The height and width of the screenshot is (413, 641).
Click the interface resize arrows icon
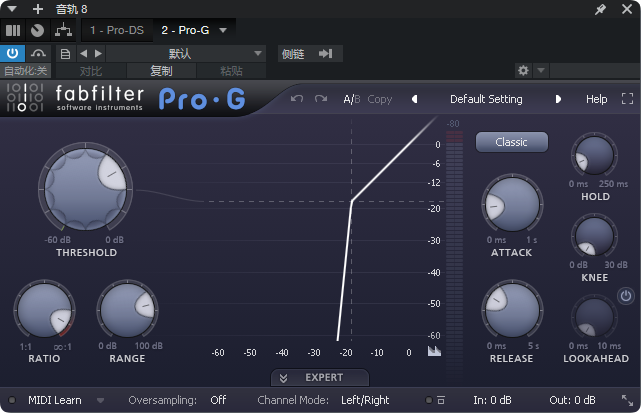pos(627,400)
